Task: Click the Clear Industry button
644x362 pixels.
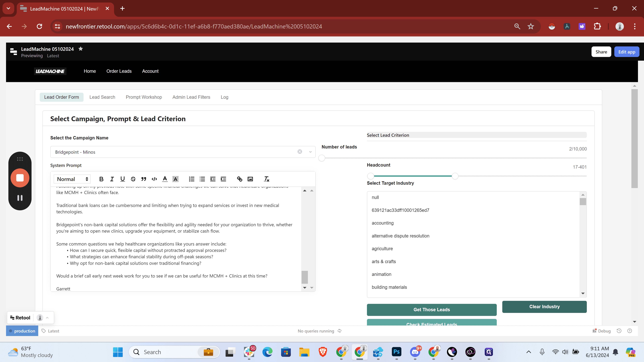Action: 544,307
